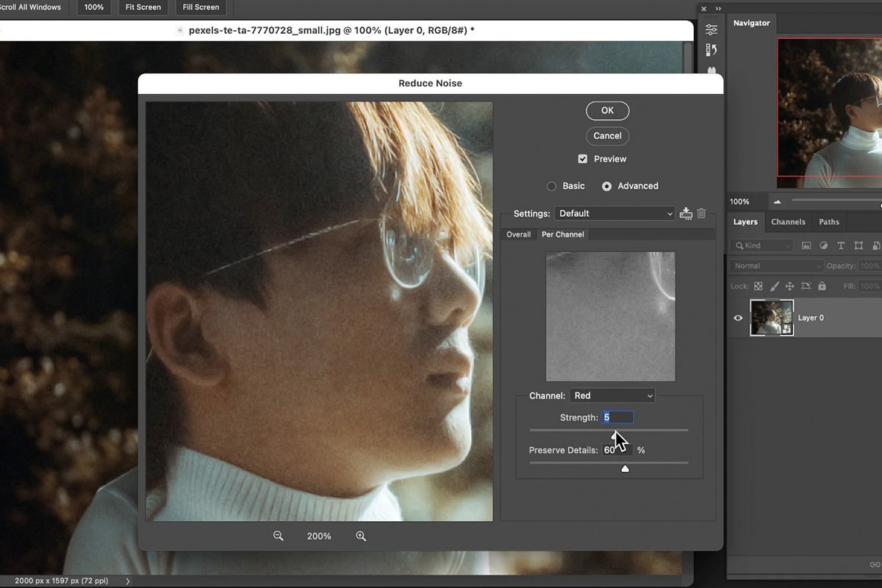Click Navigator 100% zoom field
The image size is (882, 588).
[739, 201]
